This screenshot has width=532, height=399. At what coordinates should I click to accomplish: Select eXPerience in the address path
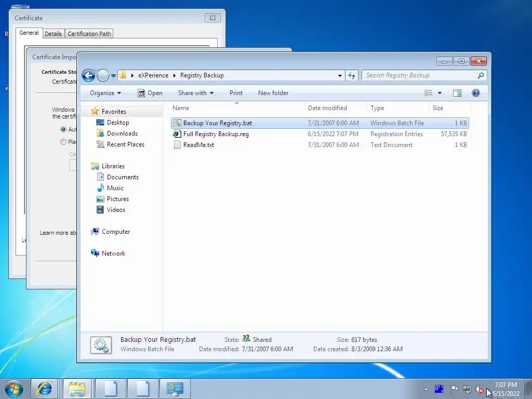[x=153, y=75]
